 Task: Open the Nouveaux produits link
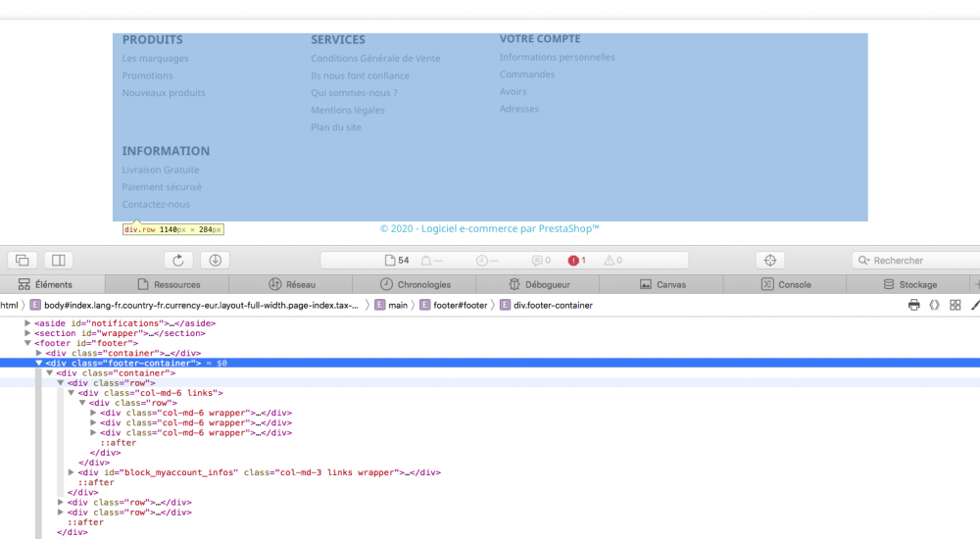pyautogui.click(x=164, y=92)
